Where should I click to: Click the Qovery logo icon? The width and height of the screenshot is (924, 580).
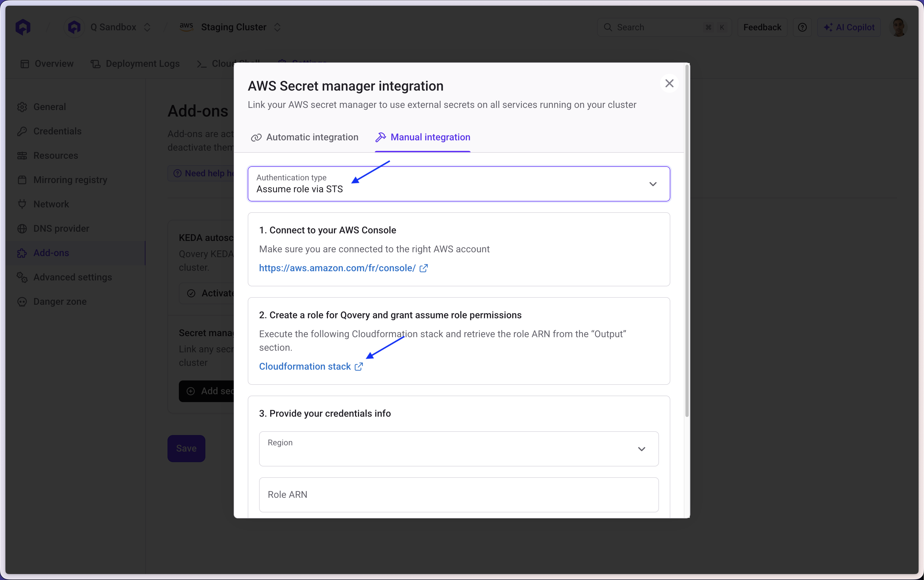click(23, 27)
